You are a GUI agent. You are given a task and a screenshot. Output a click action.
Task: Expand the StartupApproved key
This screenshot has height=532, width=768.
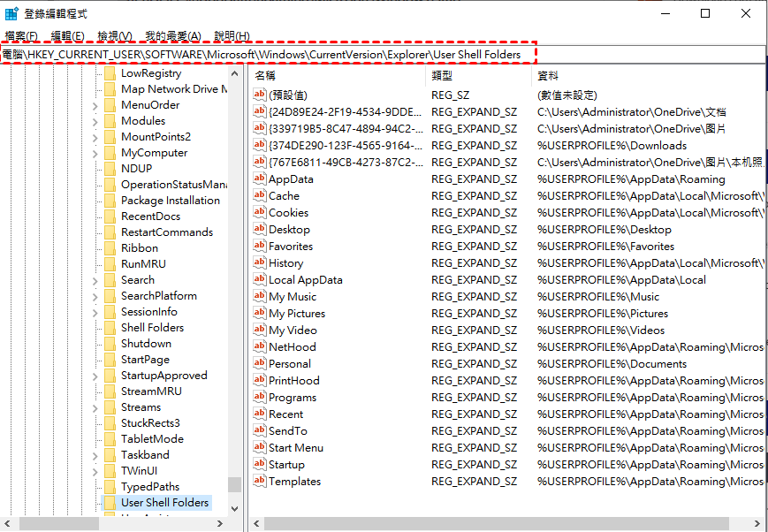[x=95, y=376]
